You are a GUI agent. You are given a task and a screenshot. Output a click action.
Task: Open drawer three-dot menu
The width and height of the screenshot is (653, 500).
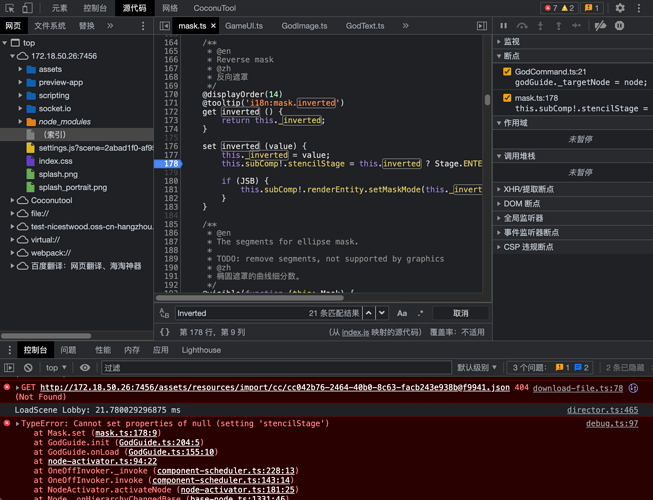tap(10, 350)
